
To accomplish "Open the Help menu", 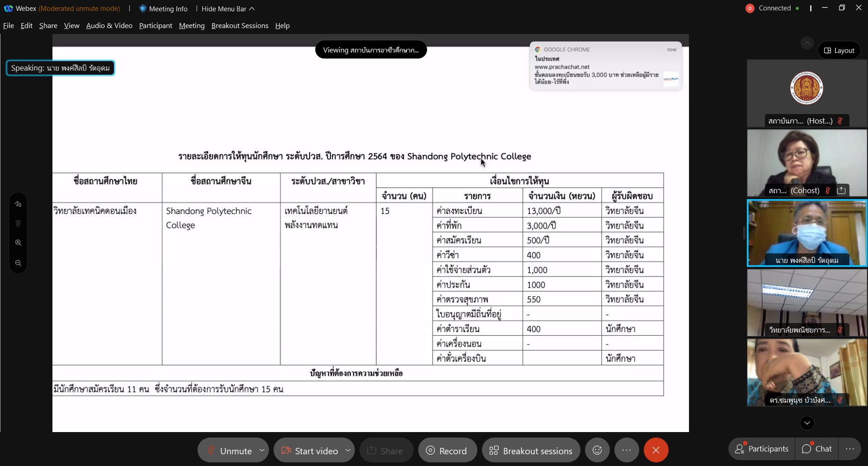I will (283, 26).
